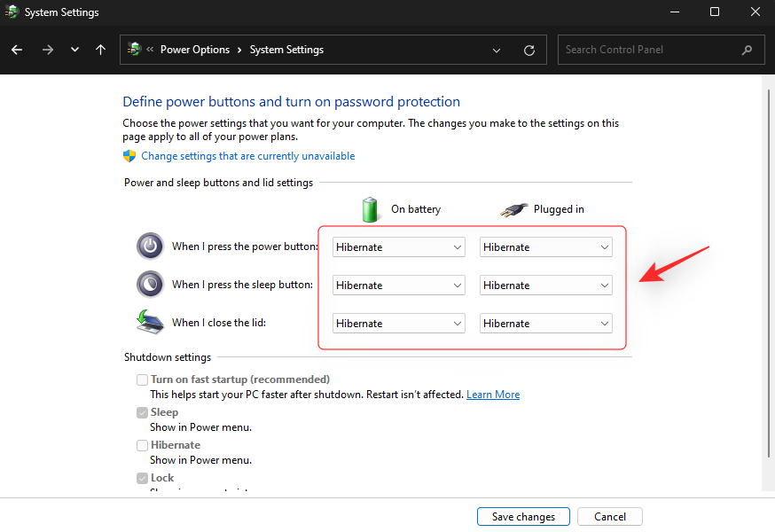This screenshot has width=775, height=532.
Task: Minimize the System Settings window
Action: tap(675, 12)
